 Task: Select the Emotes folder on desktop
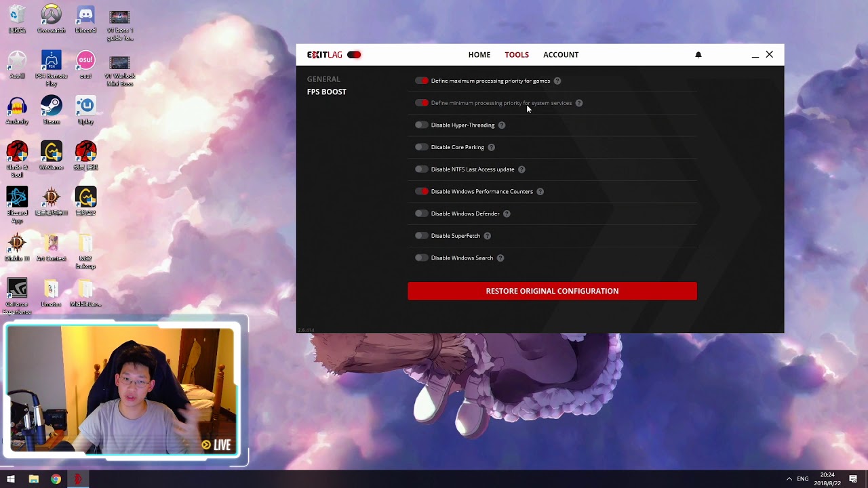51,293
